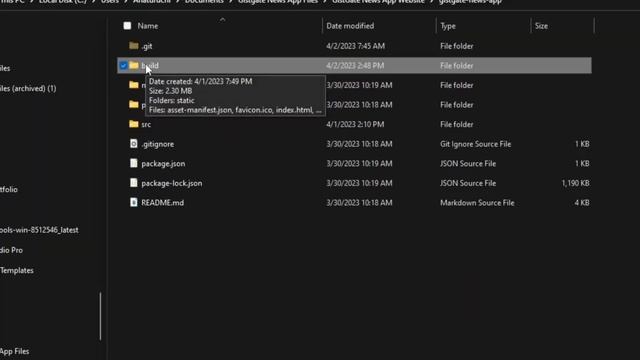Open 'Templates' navigation pane entry
This screenshot has width=640, height=360.
[17, 270]
